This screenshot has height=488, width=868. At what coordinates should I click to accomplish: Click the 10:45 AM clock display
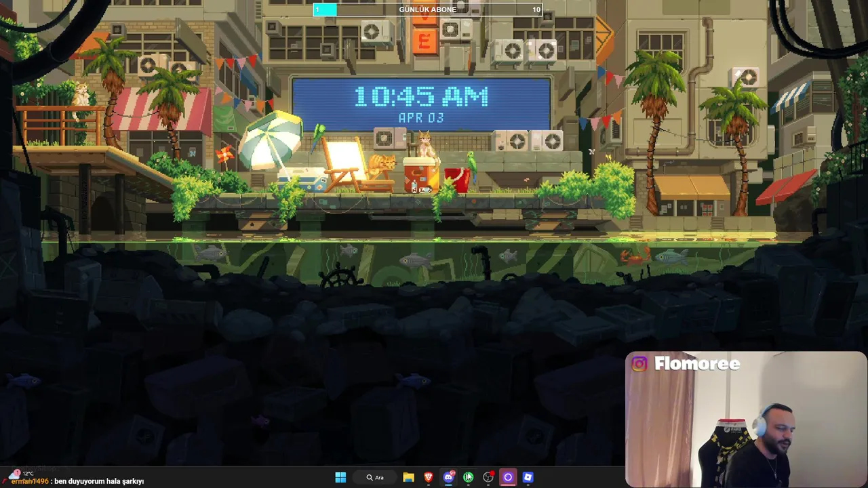tap(421, 97)
